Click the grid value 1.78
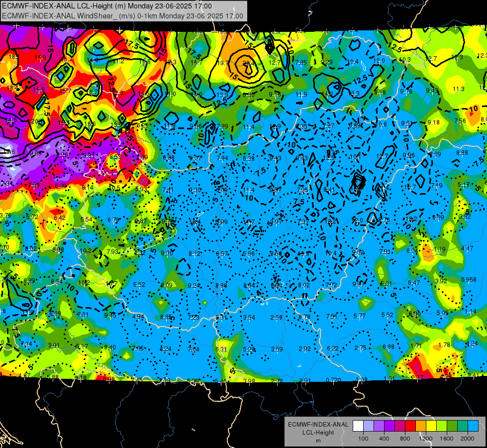Image resolution: width=487 pixels, height=448 pixels. (x=444, y=344)
